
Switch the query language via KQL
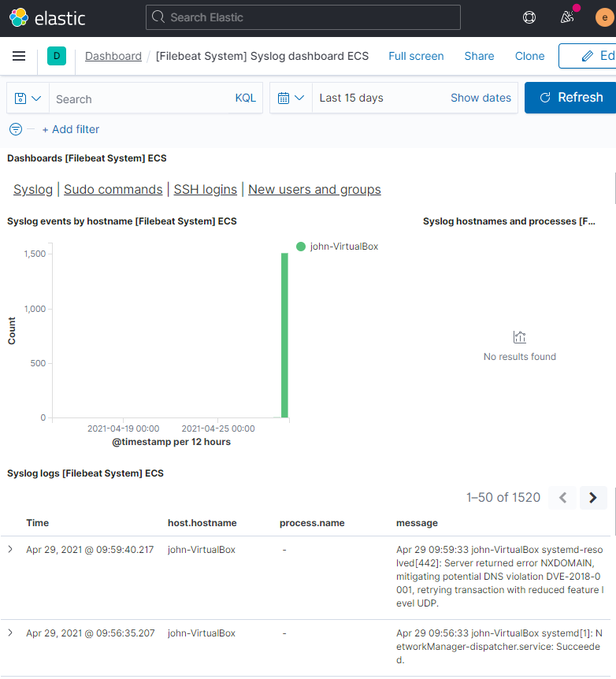point(245,98)
